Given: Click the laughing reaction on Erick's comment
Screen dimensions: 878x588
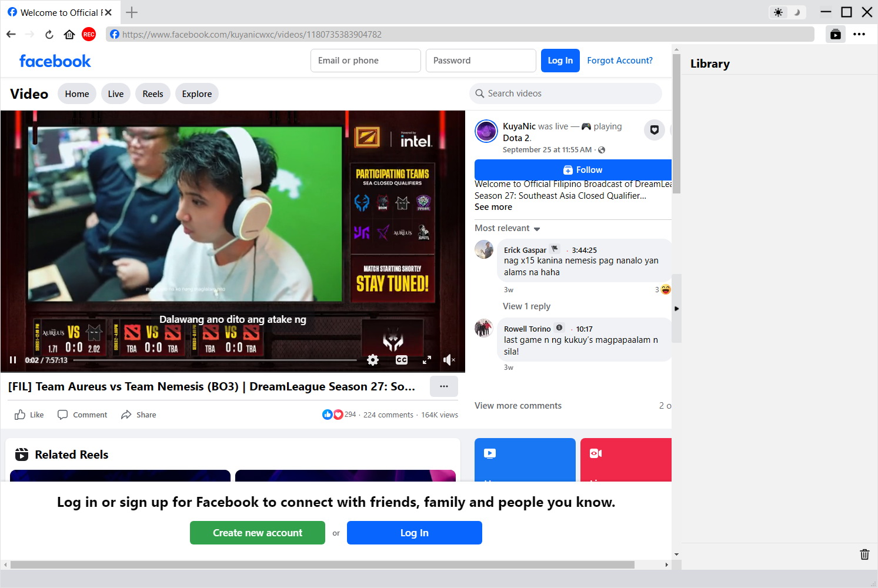Looking at the screenshot, I should pyautogui.click(x=666, y=289).
